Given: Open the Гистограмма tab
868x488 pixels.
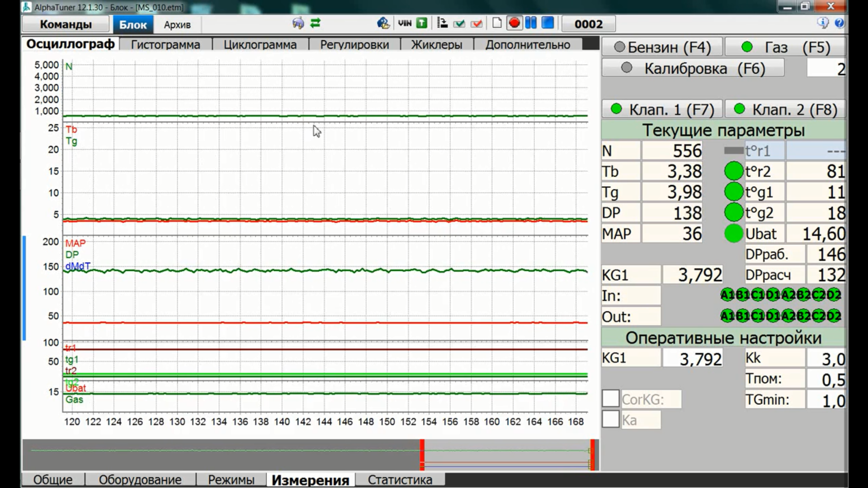Looking at the screenshot, I should 165,45.
